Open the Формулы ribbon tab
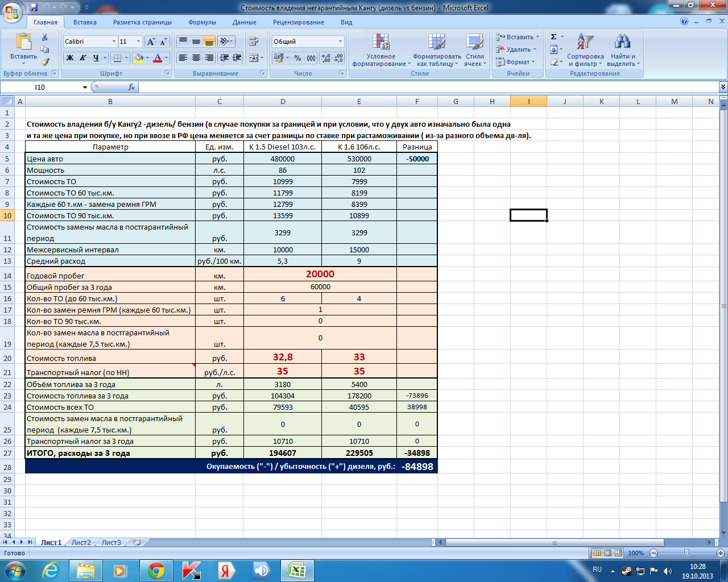Viewport: 728px width, 582px height. 202,22
